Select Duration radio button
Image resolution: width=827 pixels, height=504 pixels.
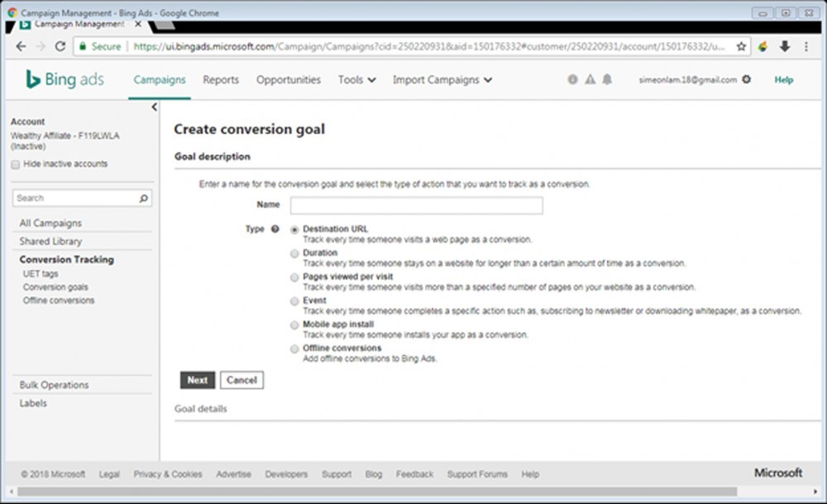[x=294, y=254]
